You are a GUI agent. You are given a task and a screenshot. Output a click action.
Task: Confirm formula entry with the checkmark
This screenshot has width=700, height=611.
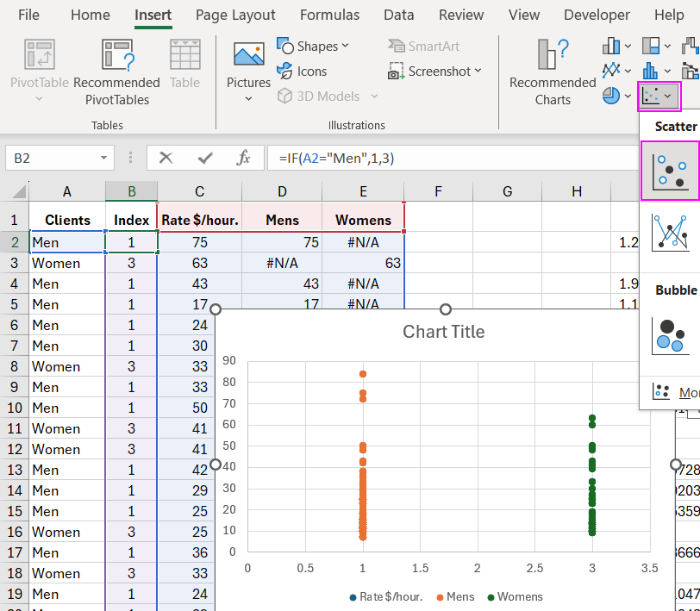(205, 158)
